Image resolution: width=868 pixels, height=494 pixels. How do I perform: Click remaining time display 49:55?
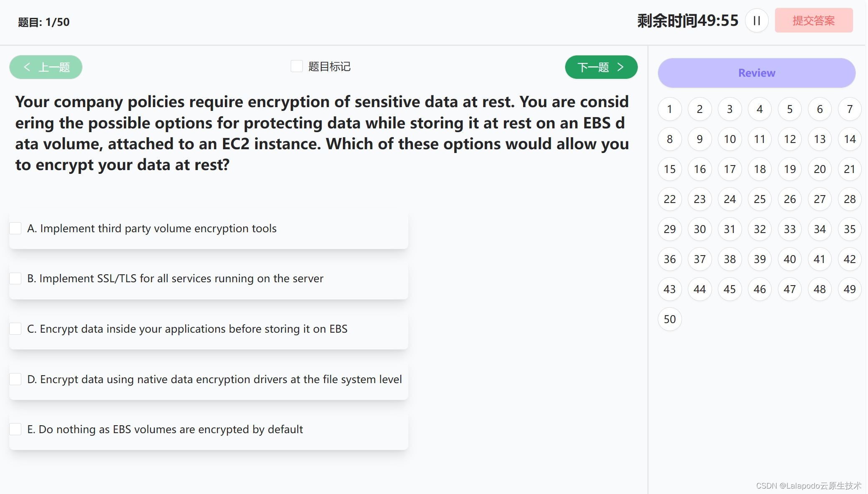[688, 21]
